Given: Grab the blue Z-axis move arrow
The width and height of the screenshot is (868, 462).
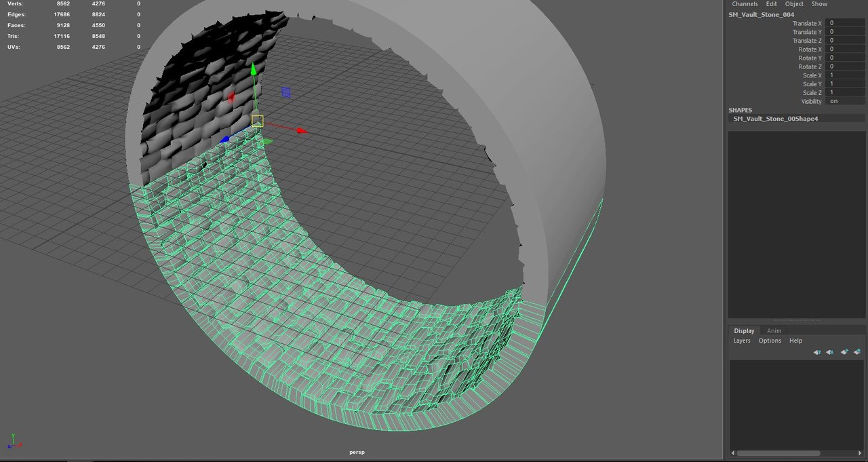Looking at the screenshot, I should [224, 140].
